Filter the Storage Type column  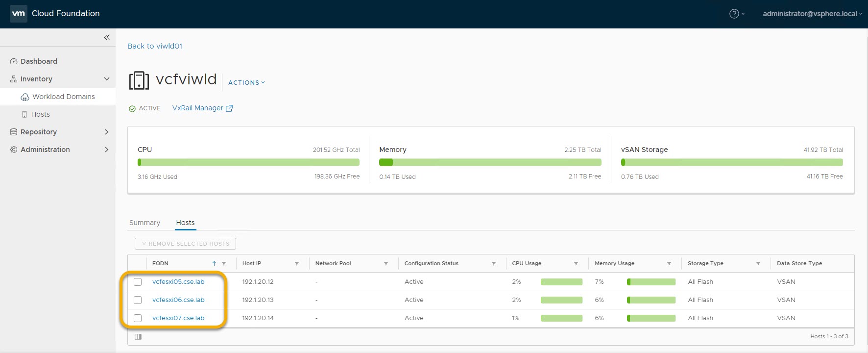(758, 264)
